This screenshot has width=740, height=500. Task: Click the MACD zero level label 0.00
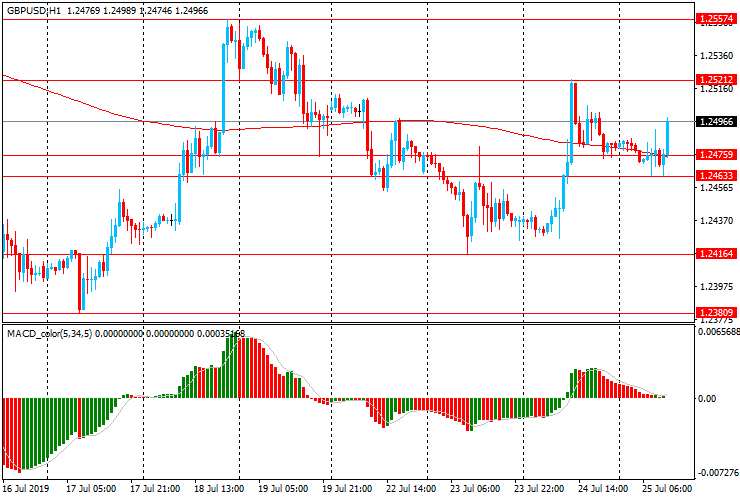click(706, 398)
